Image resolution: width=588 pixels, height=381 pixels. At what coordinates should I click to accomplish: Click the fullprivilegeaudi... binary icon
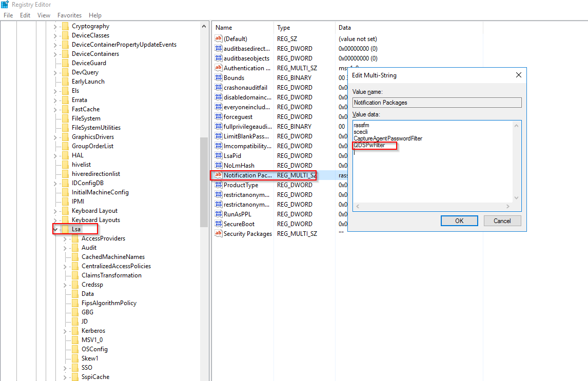pos(218,126)
